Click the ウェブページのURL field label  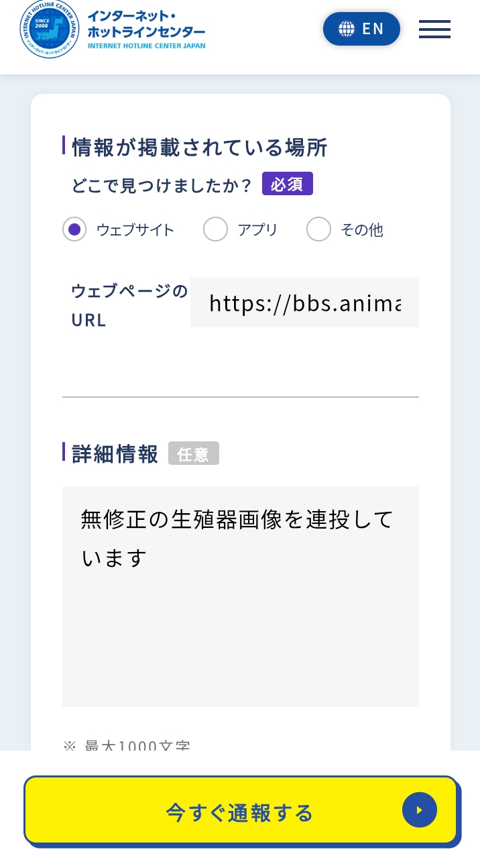(129, 305)
